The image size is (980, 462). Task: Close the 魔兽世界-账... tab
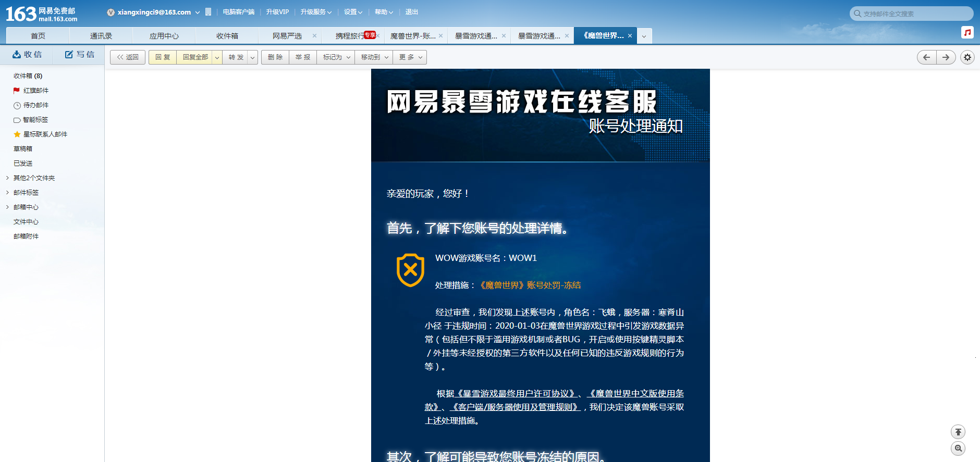point(440,36)
